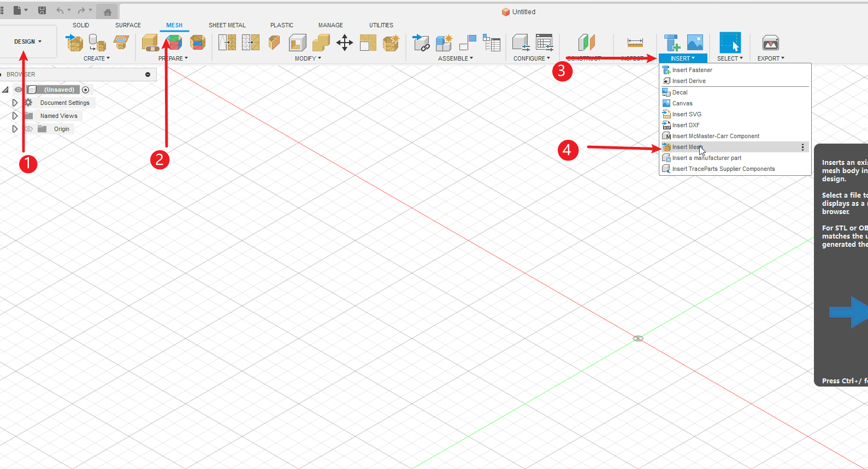Choose Insert SVG from the Insert menu
Viewport: 868px width, 469px height.
[x=687, y=114]
